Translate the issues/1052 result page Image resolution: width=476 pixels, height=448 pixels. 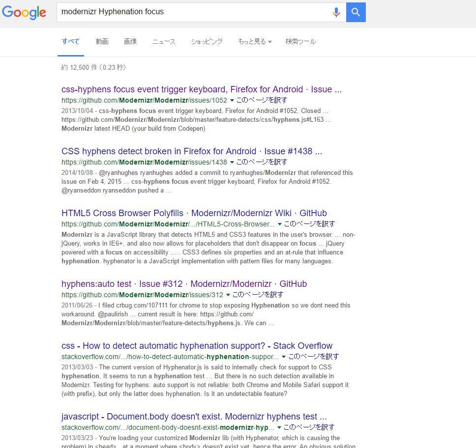(x=262, y=100)
